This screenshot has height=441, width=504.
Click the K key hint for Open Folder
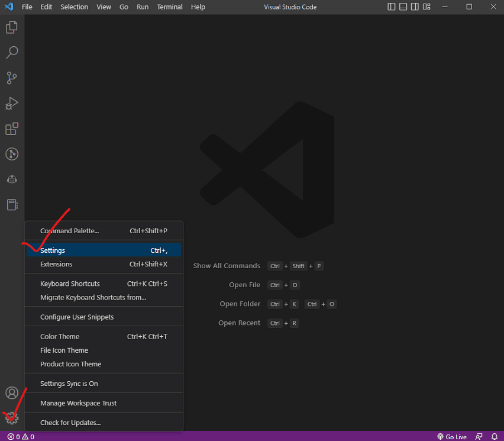295,304
